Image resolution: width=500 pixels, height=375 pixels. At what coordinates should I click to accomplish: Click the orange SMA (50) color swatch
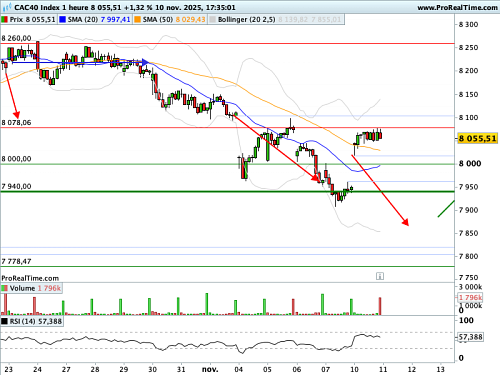(137, 20)
